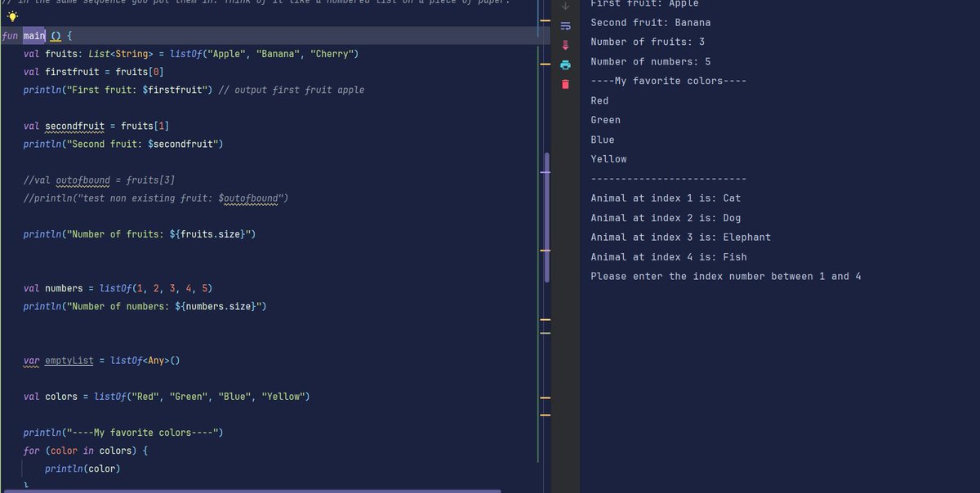The image size is (980, 493).
Task: Click console output 'Number of numbers: 5'
Action: (650, 61)
